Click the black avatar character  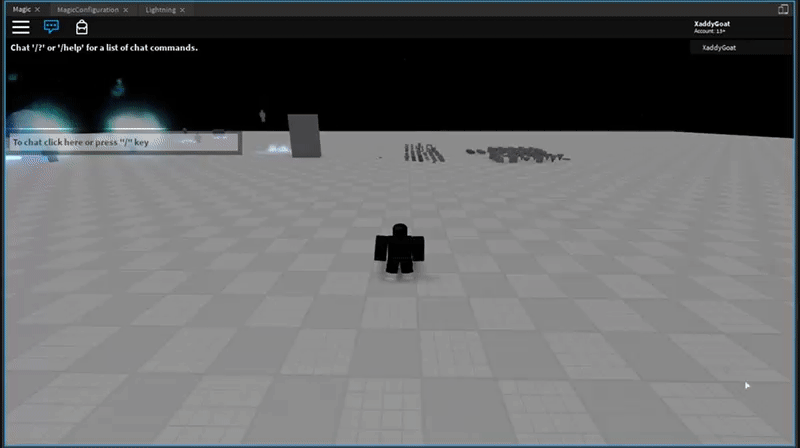tap(399, 250)
